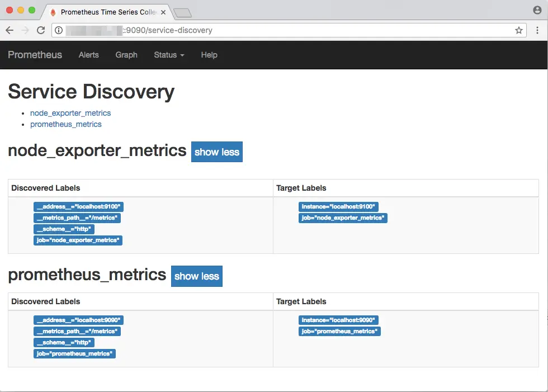Maximize the browser window with green button
The width and height of the screenshot is (548, 392).
(32, 10)
